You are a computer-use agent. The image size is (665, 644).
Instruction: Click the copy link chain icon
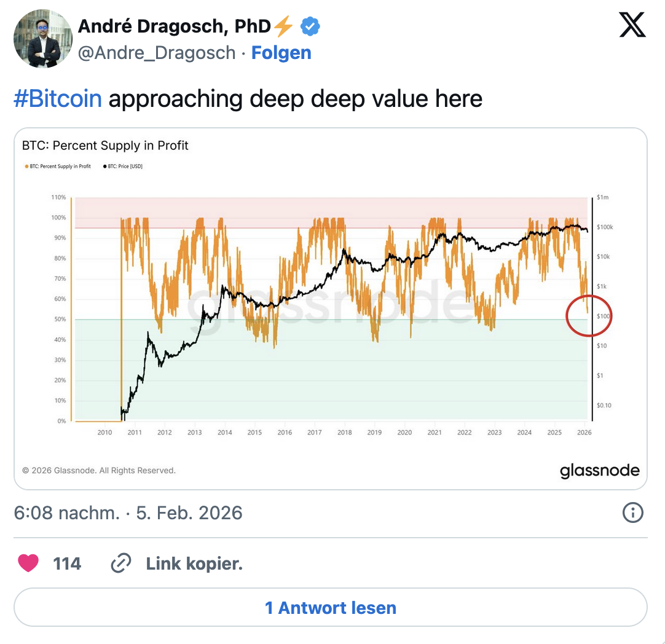coord(121,563)
